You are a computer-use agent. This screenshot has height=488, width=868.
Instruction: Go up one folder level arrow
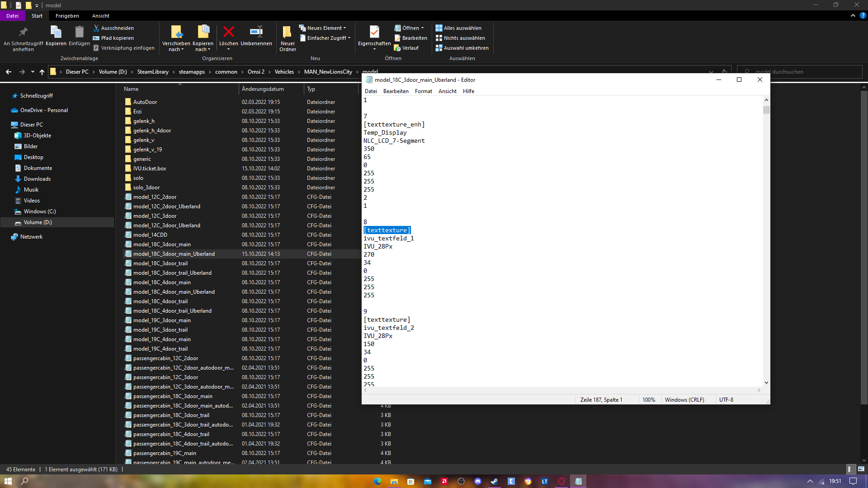tap(42, 72)
